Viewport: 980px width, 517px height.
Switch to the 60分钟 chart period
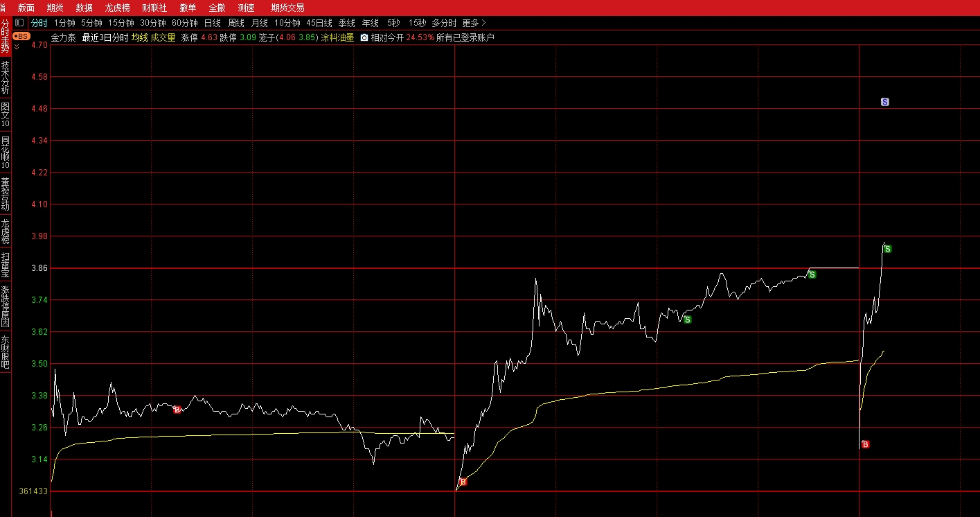(x=185, y=23)
